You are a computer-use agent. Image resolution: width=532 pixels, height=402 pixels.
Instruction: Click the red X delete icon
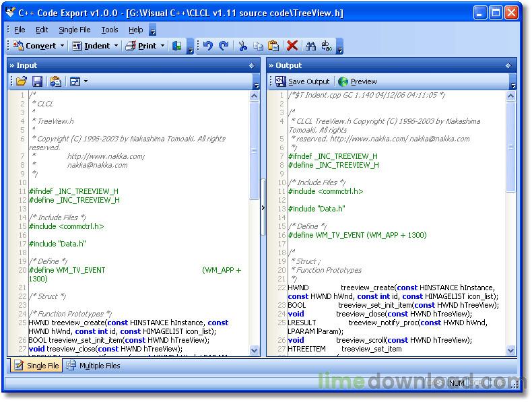point(292,46)
